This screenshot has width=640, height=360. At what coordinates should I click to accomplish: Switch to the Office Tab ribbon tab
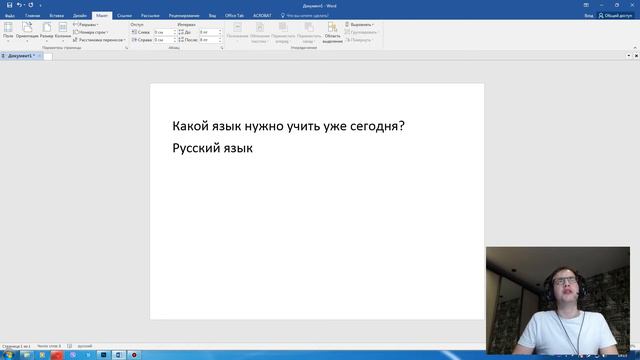[x=234, y=16]
